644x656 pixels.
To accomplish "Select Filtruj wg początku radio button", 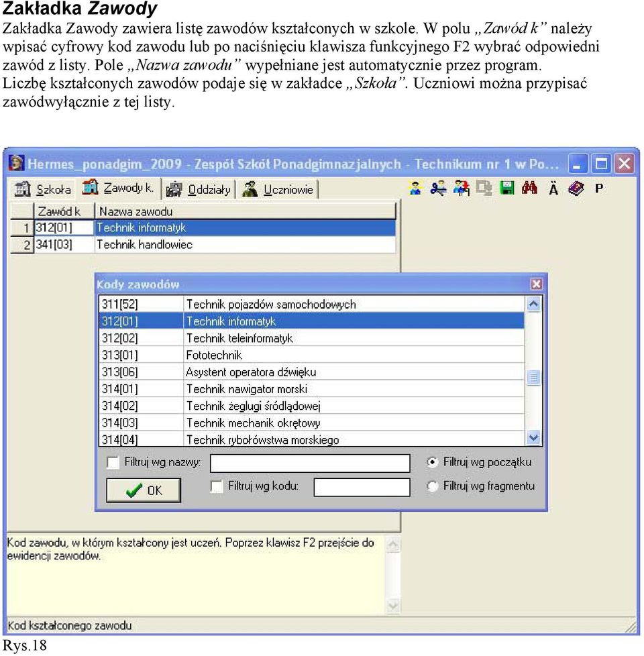I will (432, 462).
